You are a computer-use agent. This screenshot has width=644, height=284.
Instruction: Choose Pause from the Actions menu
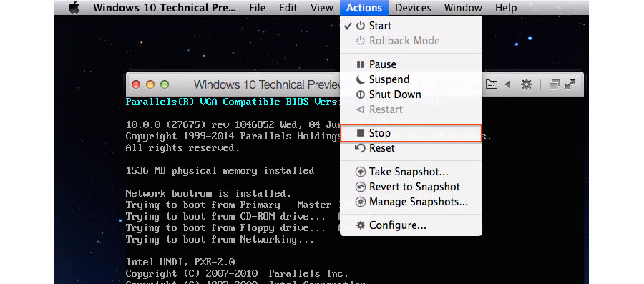411,64
